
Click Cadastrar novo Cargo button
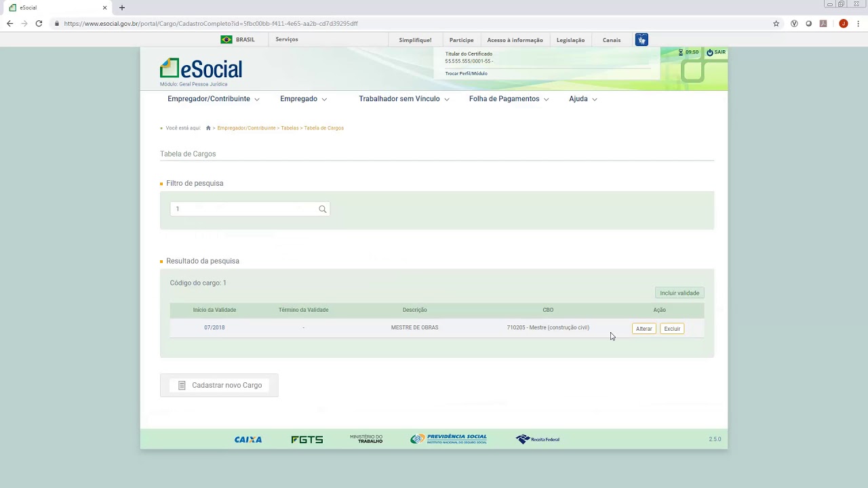tap(219, 385)
